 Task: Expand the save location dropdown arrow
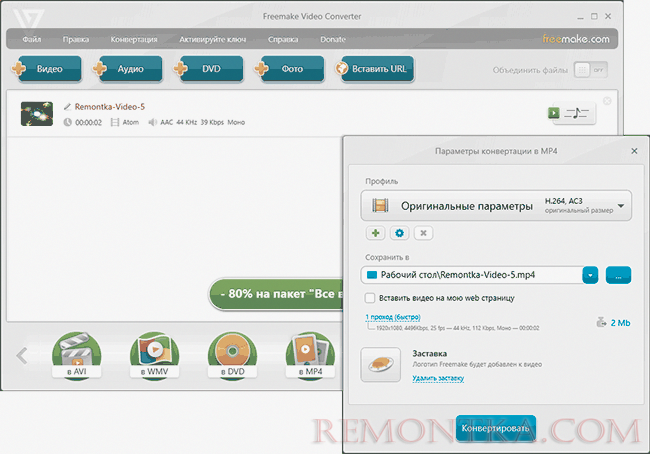(590, 275)
